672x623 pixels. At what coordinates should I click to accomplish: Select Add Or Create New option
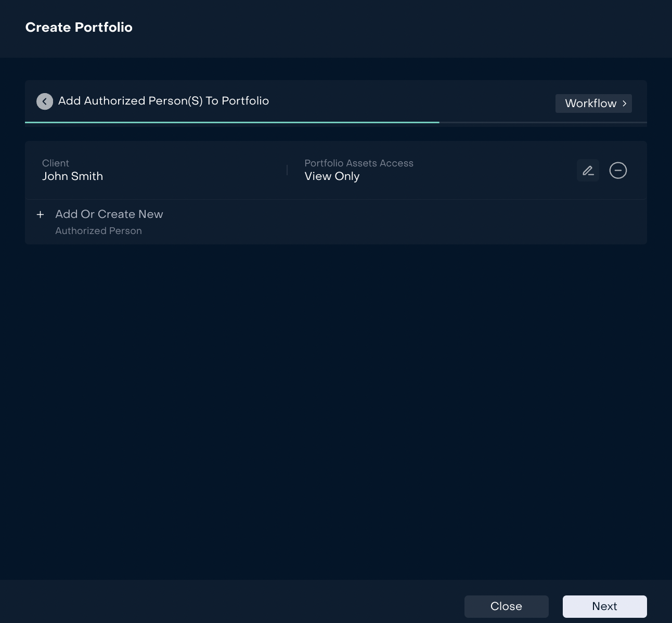coord(109,214)
